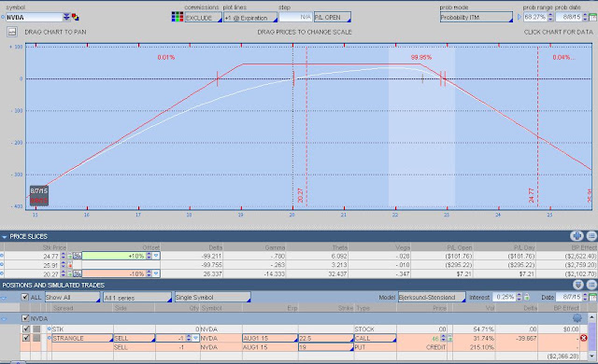This screenshot has width=598, height=364.
Task: Click the NVDA group gear settings icon
Action: [577, 318]
